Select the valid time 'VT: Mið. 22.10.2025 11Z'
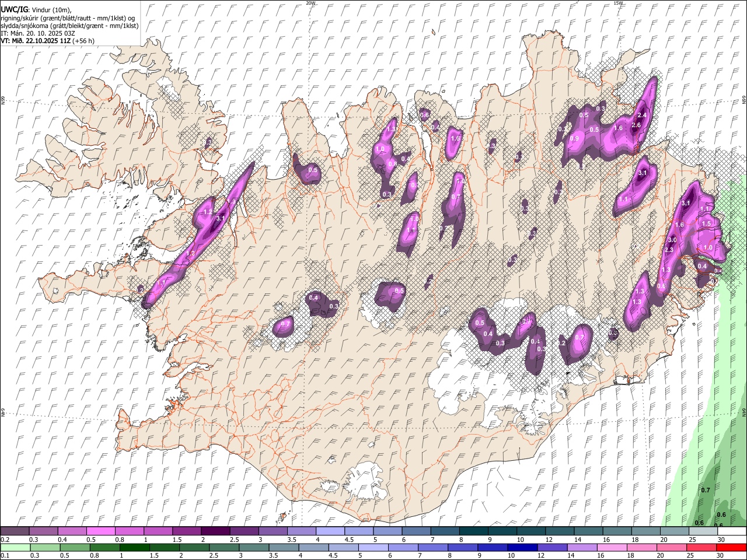 pyautogui.click(x=36, y=41)
